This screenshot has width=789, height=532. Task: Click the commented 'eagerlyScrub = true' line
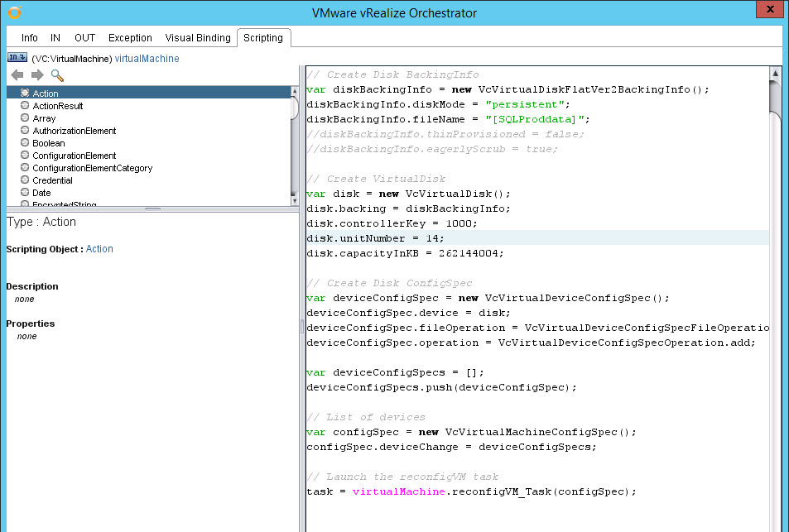pyautogui.click(x=432, y=149)
